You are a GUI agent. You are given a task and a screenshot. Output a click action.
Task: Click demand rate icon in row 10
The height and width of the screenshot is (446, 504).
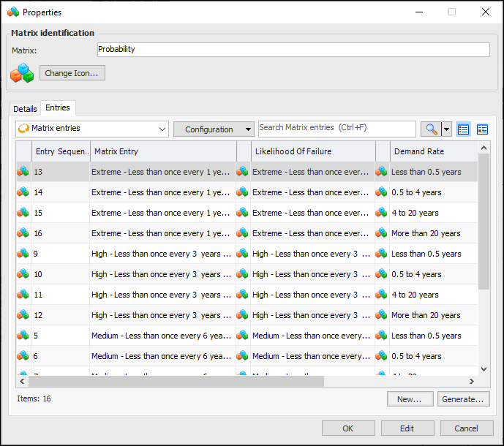pyautogui.click(x=381, y=274)
